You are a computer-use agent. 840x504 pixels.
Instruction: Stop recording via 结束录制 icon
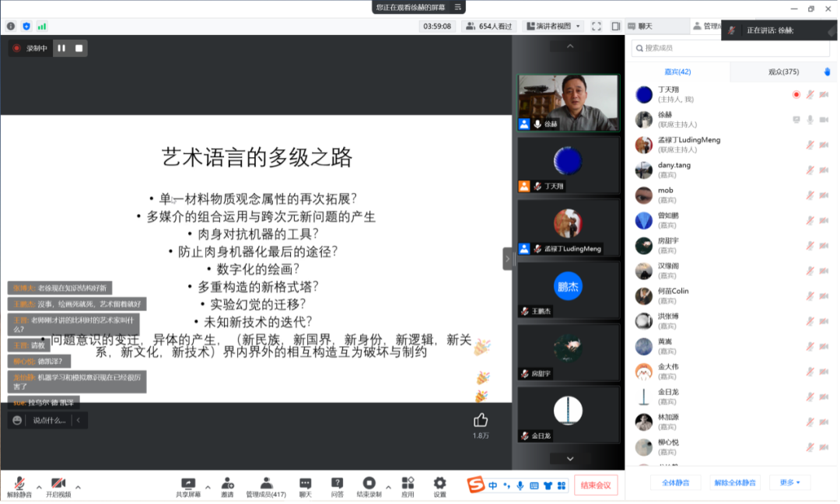pos(369,485)
